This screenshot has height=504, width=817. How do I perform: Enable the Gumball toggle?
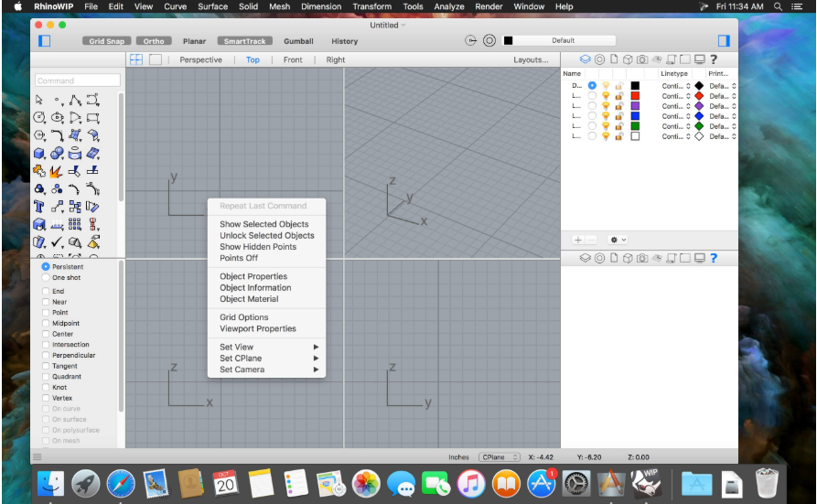pos(298,41)
